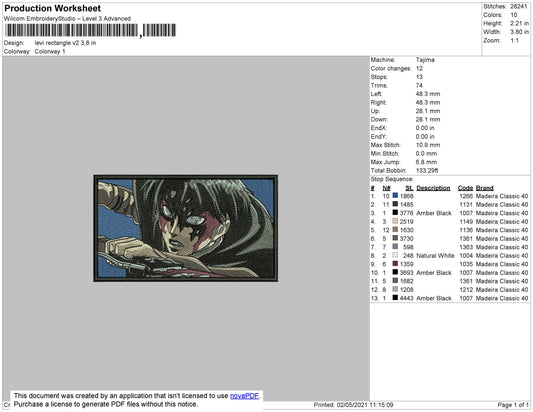The width and height of the screenshot is (533, 412).
Task: Click the Printed date at page bottom
Action: pyautogui.click(x=353, y=405)
